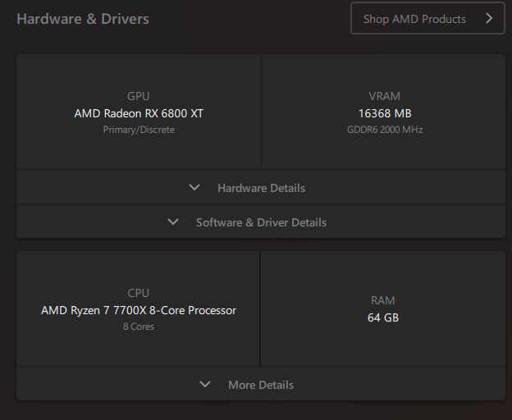Click the chevron beside Software & Driver Details

point(173,222)
